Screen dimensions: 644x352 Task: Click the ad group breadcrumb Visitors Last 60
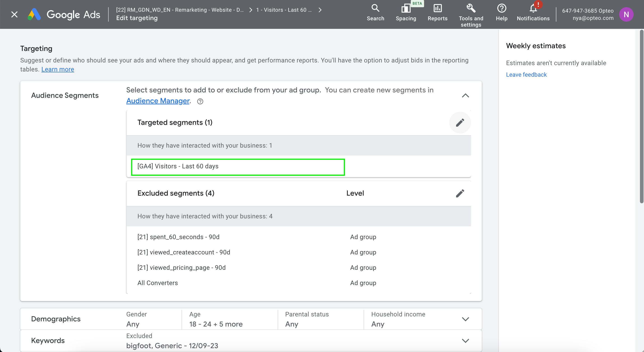click(284, 10)
